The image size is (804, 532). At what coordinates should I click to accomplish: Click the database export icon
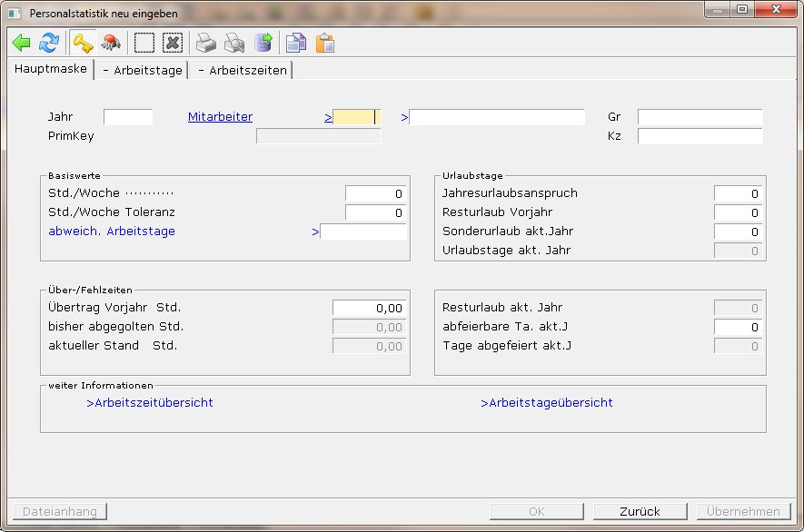click(263, 43)
